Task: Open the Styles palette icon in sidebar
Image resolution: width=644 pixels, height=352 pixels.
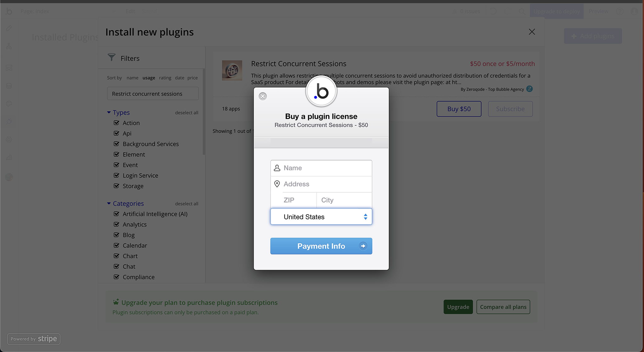Action: pyautogui.click(x=9, y=103)
